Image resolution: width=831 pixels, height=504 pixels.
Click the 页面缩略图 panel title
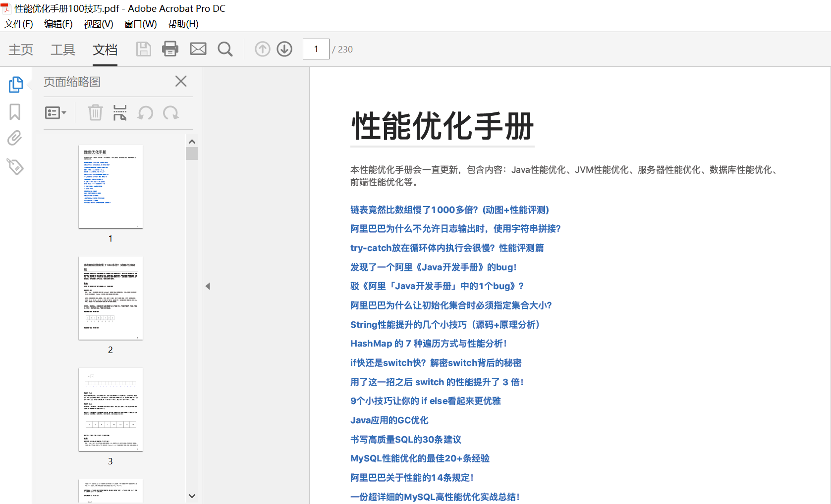72,82
